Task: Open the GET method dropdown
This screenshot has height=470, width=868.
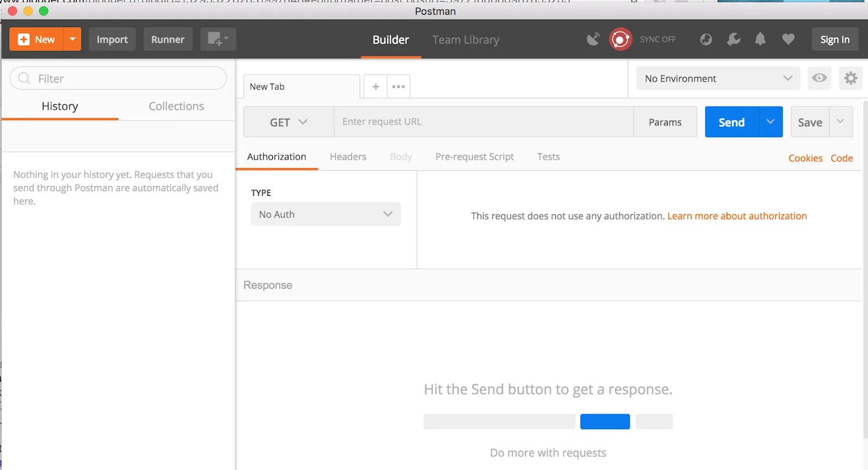Action: pyautogui.click(x=289, y=122)
